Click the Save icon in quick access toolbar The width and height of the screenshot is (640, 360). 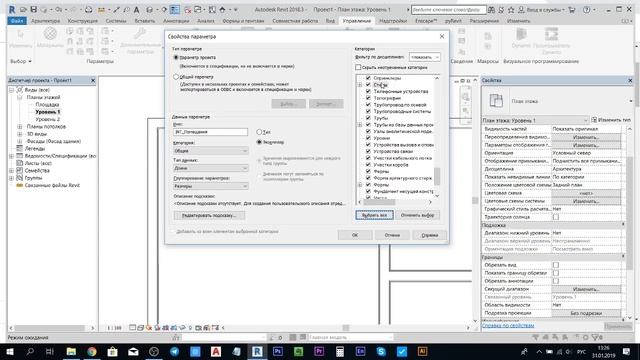tap(33, 9)
